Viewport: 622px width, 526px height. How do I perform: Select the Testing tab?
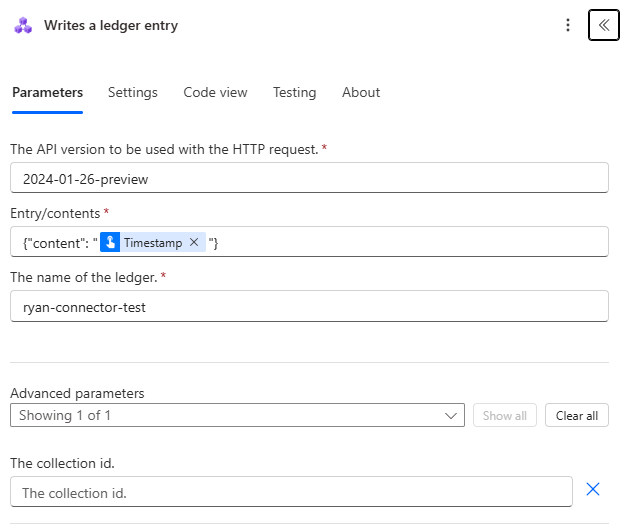(294, 92)
